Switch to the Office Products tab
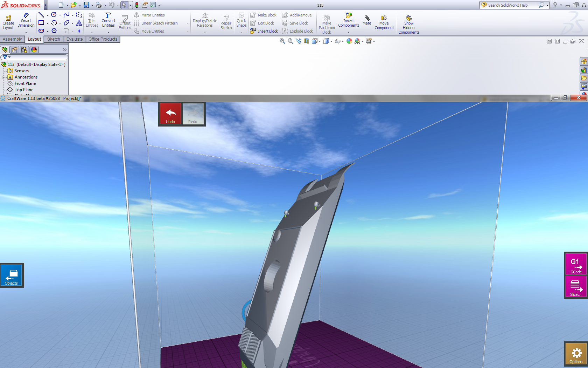The width and height of the screenshot is (588, 368). 103,39
